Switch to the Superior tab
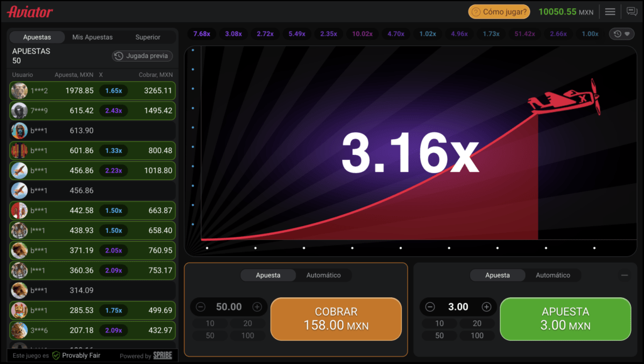 (x=148, y=37)
